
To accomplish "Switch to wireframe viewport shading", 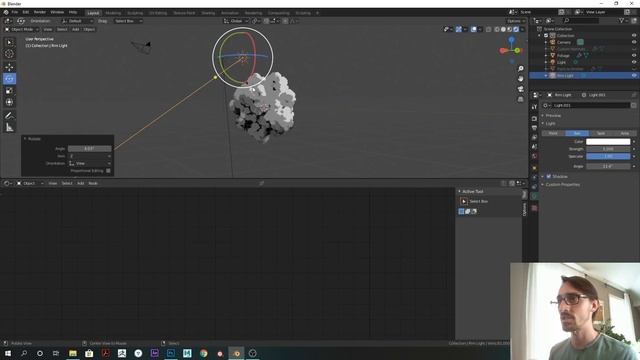I will (x=497, y=29).
